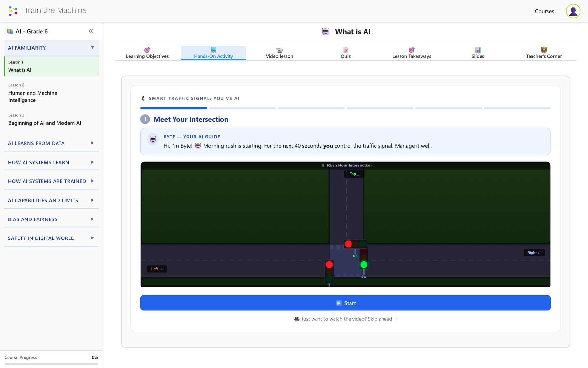Image resolution: width=588 pixels, height=368 pixels.
Task: Click the Train the Machine logo icon
Action: pos(13,11)
